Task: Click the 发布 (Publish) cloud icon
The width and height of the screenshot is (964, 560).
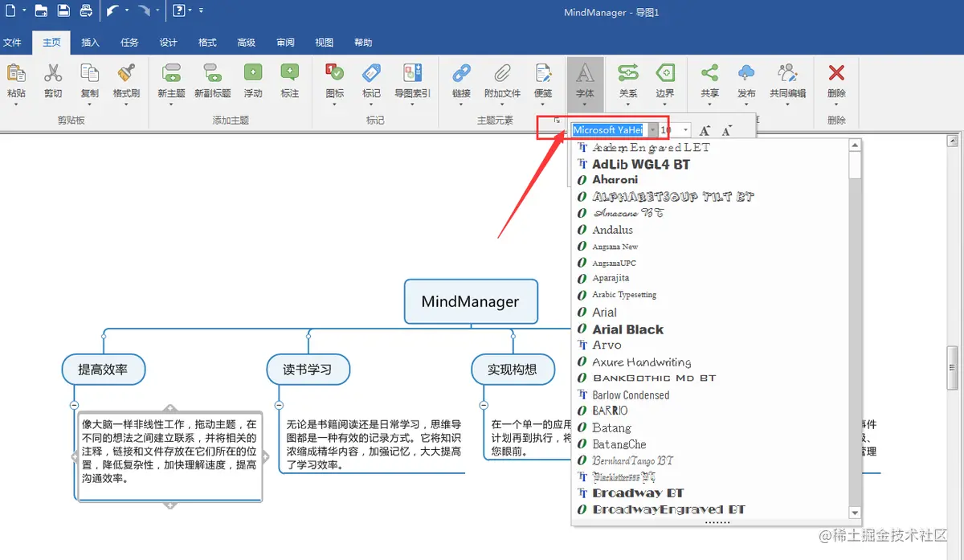Action: 747,74
